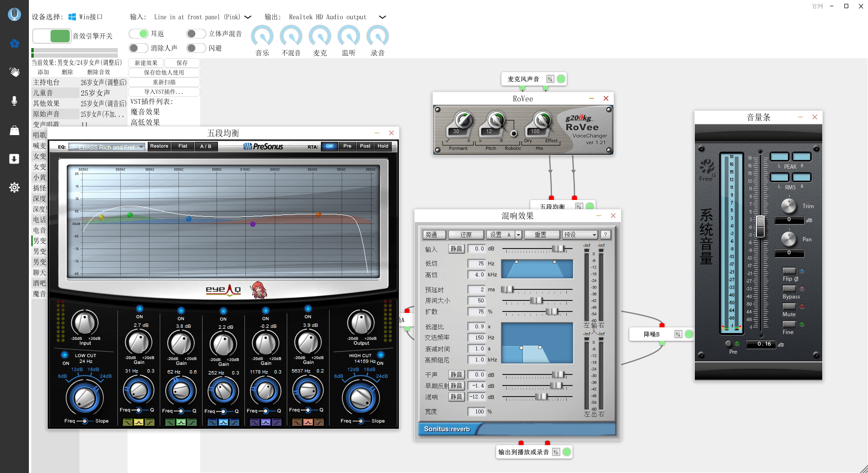The height and width of the screenshot is (473, 868).
Task: Enable the 闪避 toggle
Action: [196, 48]
